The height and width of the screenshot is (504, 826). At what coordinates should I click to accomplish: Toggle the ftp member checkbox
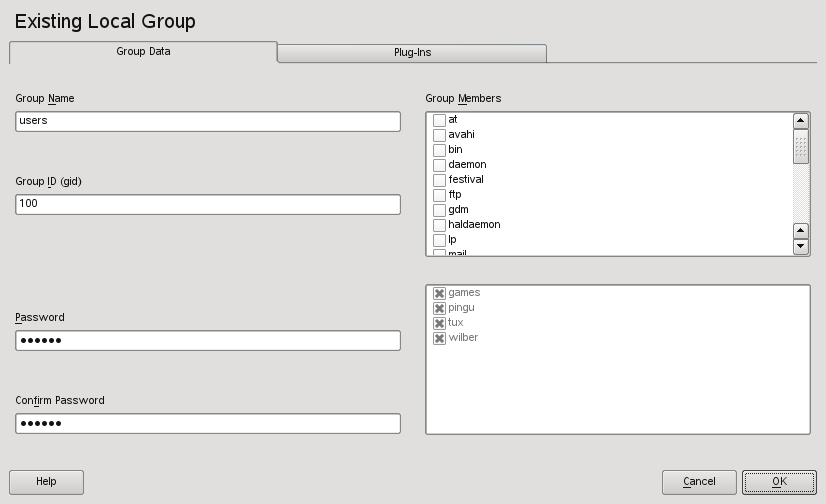pos(439,195)
